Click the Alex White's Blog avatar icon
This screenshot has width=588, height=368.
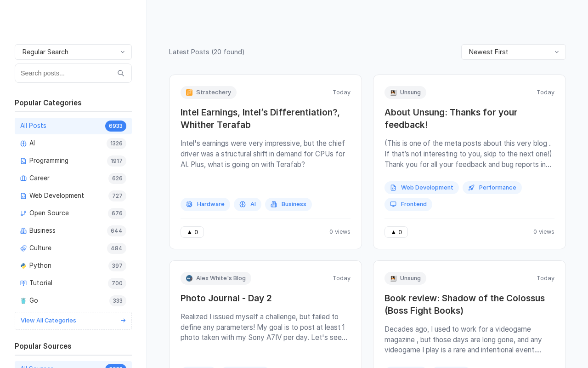pyautogui.click(x=189, y=278)
